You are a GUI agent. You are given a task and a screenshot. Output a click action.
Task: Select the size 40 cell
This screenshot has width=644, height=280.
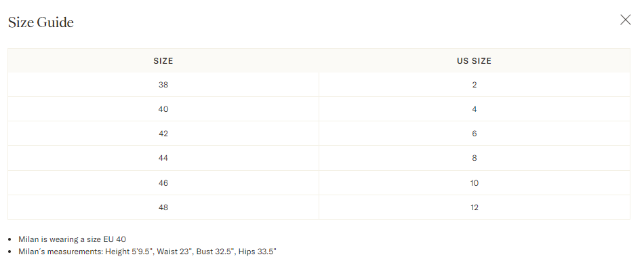(163, 109)
